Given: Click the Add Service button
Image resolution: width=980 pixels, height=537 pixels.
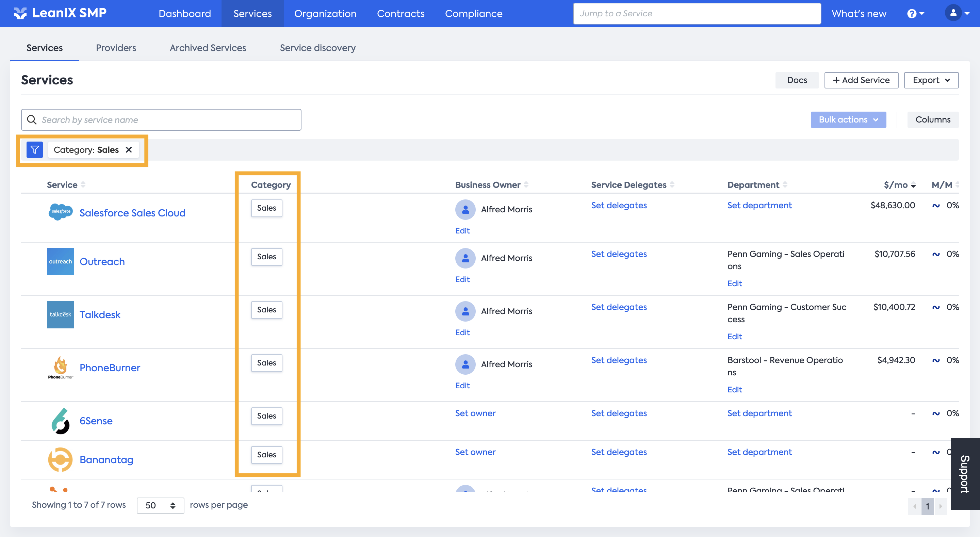Looking at the screenshot, I should pyautogui.click(x=861, y=80).
